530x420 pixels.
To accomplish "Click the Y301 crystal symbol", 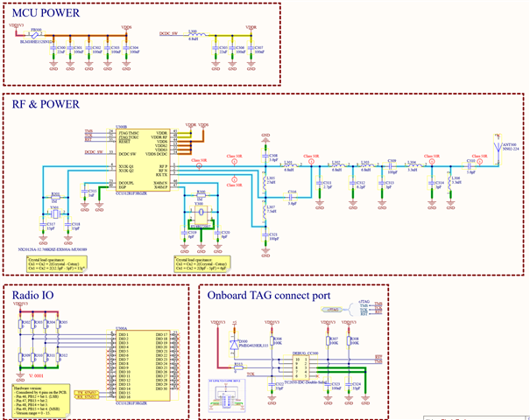I will (x=55, y=213).
